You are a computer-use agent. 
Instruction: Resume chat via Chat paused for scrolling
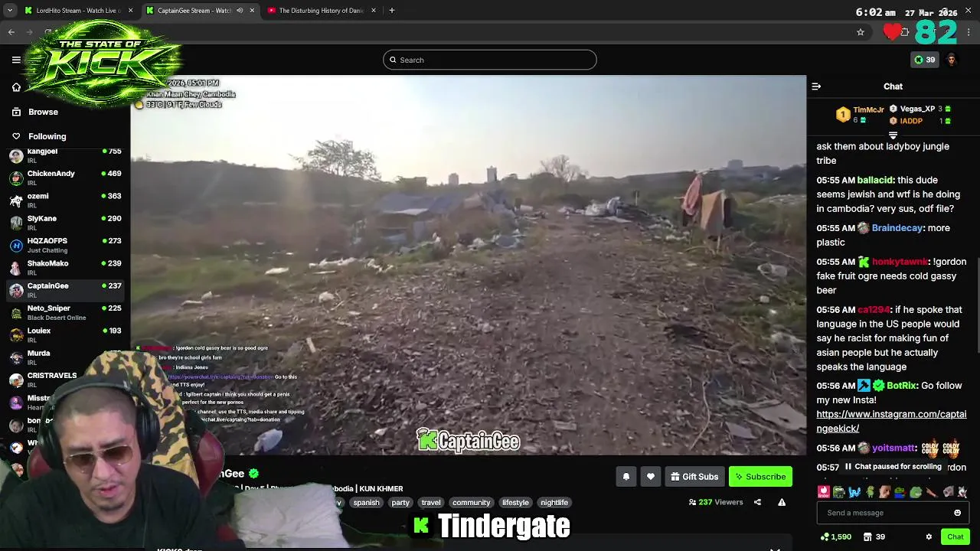[x=893, y=467]
